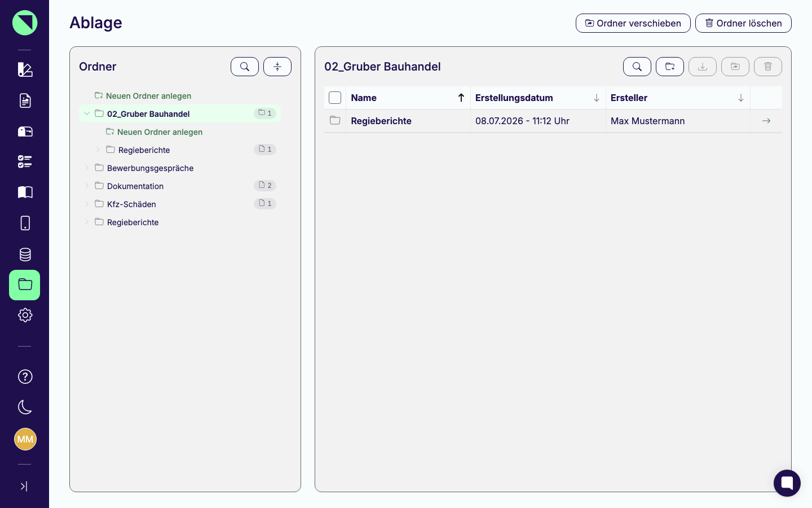This screenshot has height=508, width=812.
Task: Tick the select-all checkbox in table header
Action: pos(335,98)
